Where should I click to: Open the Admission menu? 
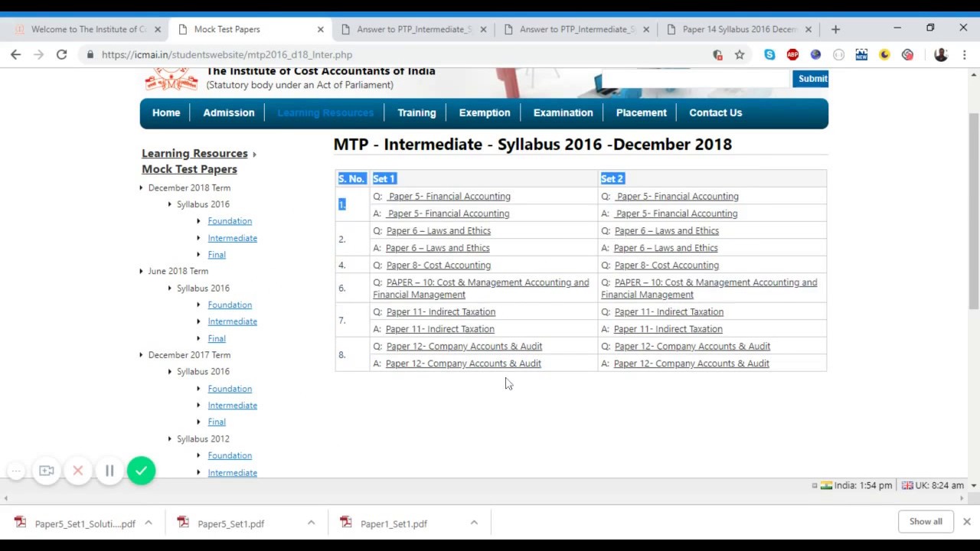coord(229,112)
